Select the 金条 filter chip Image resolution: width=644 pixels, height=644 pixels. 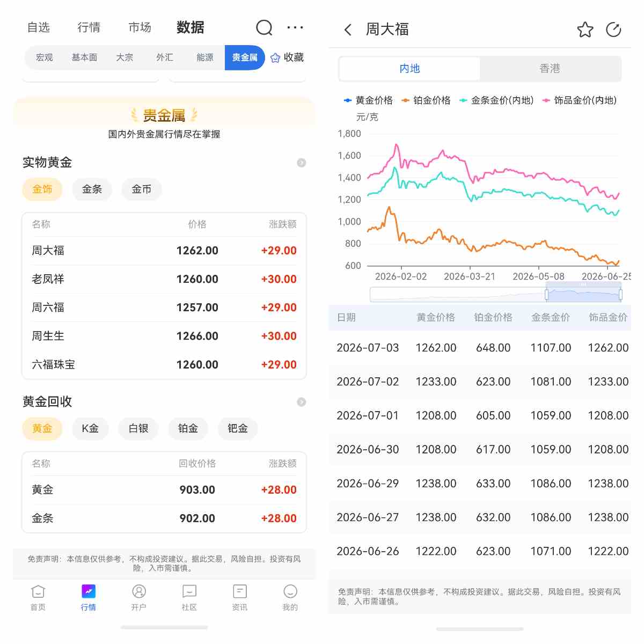click(92, 189)
